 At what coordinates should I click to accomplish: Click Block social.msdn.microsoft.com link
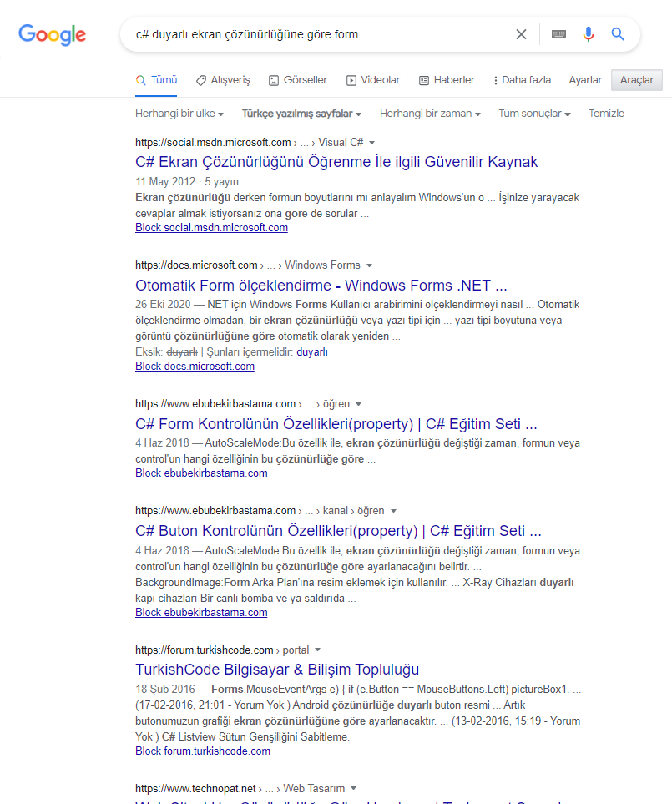(211, 228)
